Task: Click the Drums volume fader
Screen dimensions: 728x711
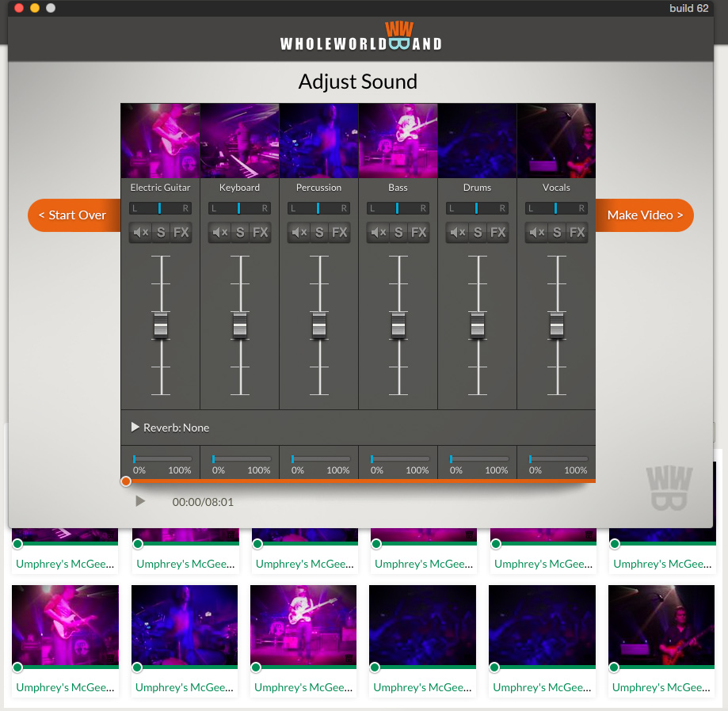Action: [478, 325]
